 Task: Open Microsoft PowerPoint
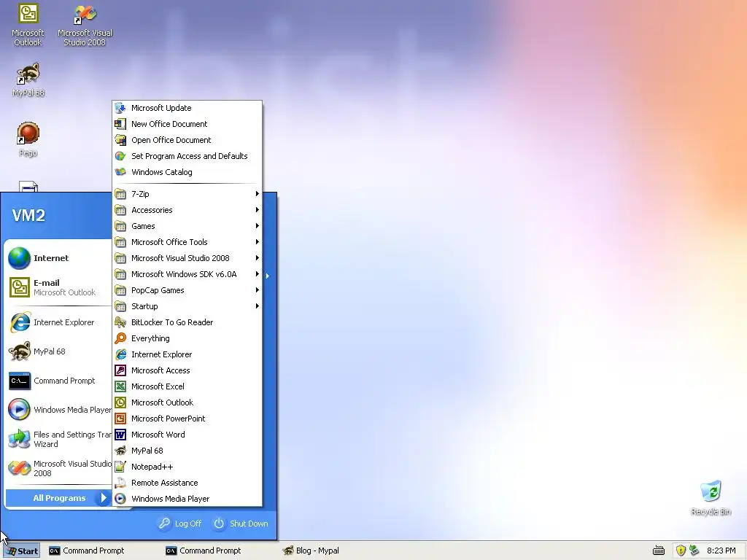[187, 419]
